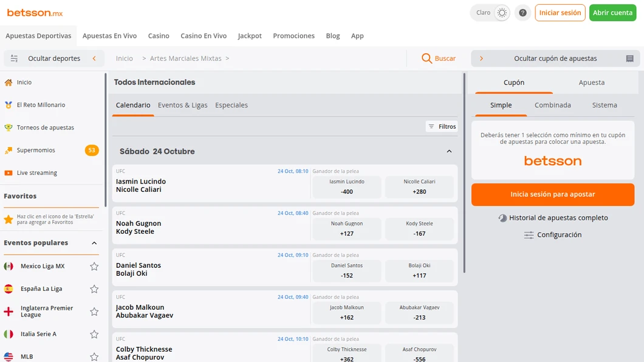The height and width of the screenshot is (362, 644).
Task: Click Inicia sesión para apostar button
Action: [x=553, y=194]
